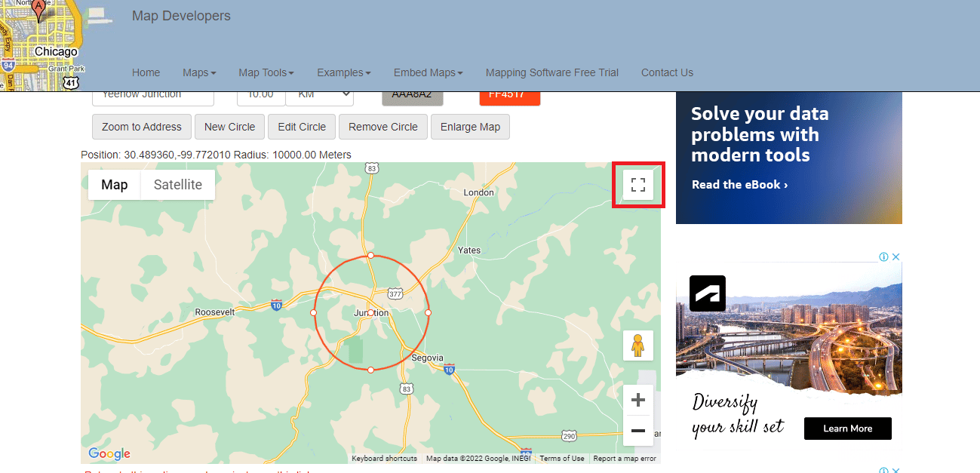This screenshot has height=473, width=980.
Task: Navigate to the Home menu item
Action: tap(146, 72)
